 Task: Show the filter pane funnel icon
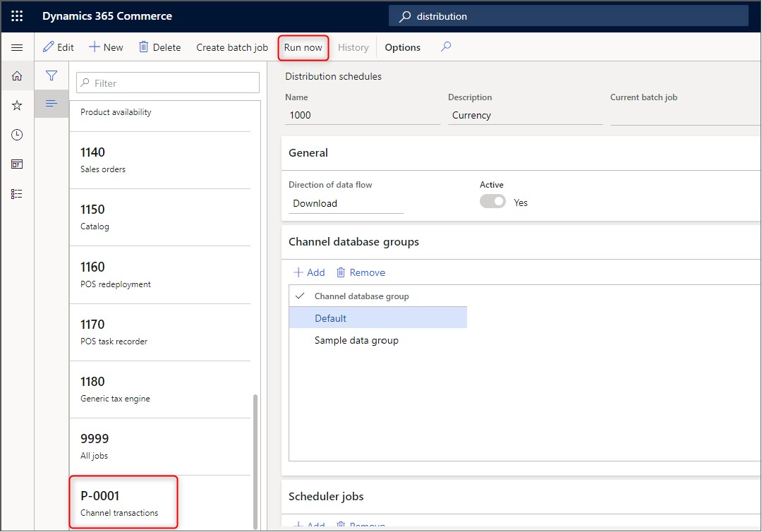[52, 75]
